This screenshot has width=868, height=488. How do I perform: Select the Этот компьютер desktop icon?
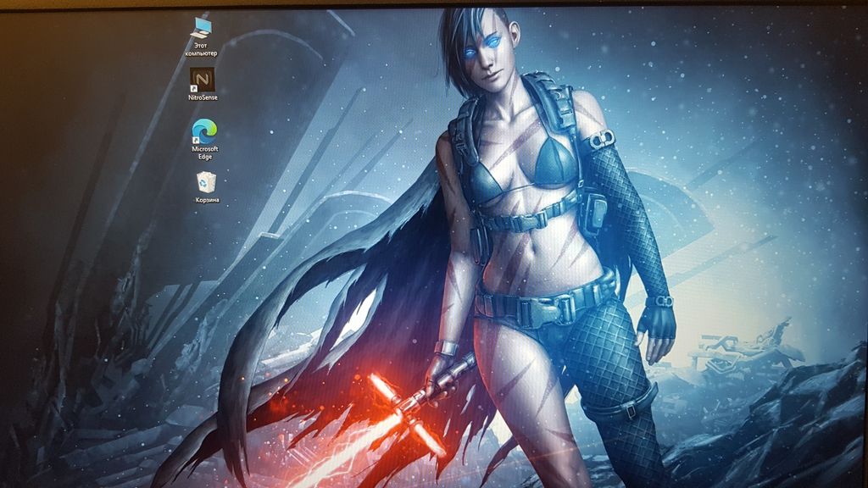[x=202, y=28]
